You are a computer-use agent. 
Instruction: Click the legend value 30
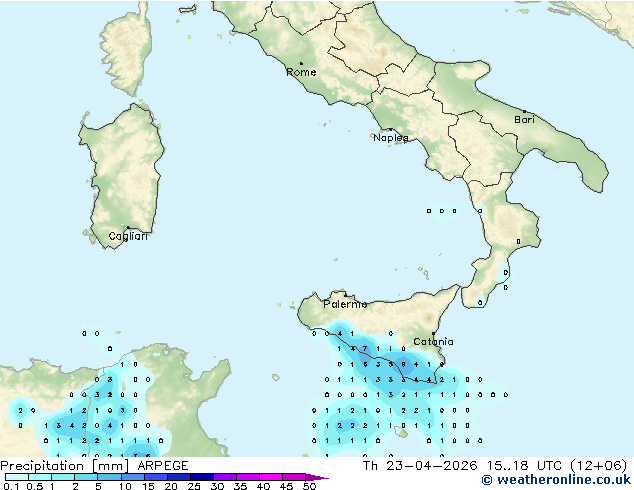(x=217, y=486)
